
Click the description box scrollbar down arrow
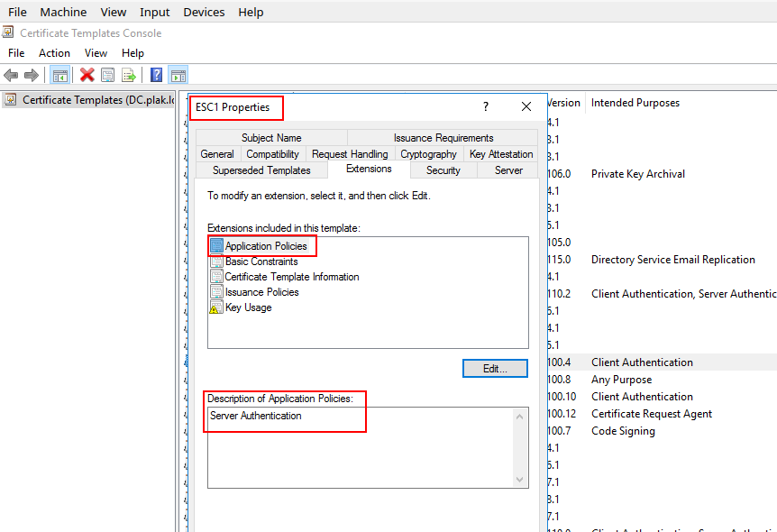[x=520, y=480]
